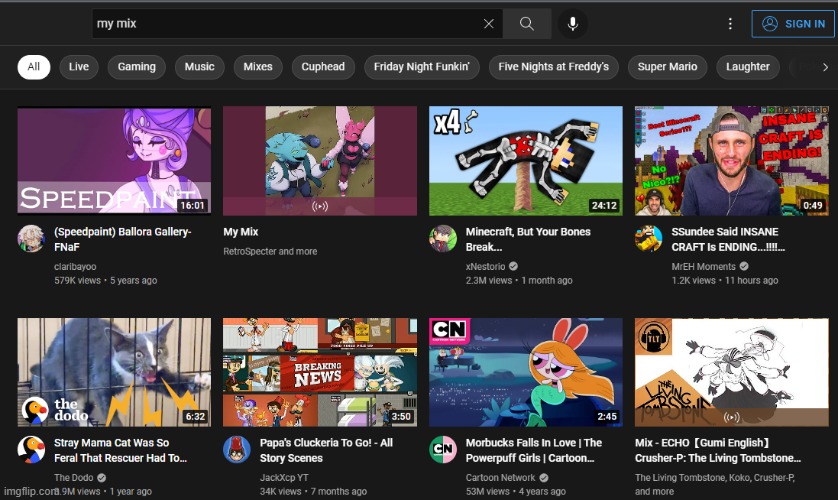Image resolution: width=838 pixels, height=500 pixels.
Task: Click '579K views • 5 years ago' text
Action: click(x=105, y=280)
